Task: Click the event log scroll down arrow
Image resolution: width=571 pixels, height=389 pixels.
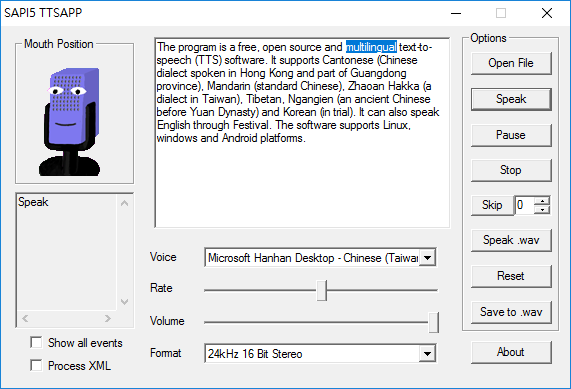Action: (125, 302)
